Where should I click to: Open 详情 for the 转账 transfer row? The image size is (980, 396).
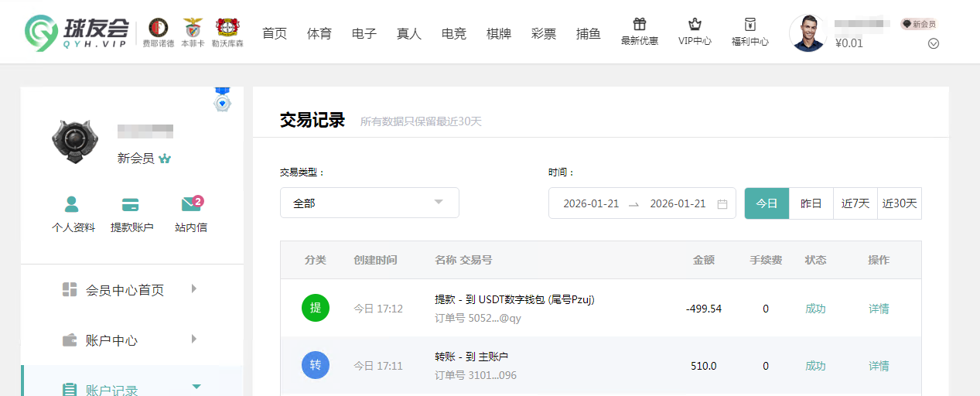pyautogui.click(x=879, y=366)
